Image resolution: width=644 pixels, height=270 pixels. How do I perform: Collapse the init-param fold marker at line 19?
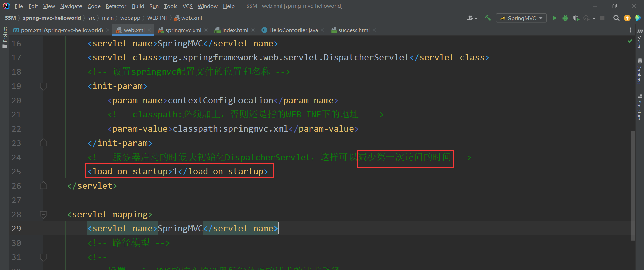point(43,86)
